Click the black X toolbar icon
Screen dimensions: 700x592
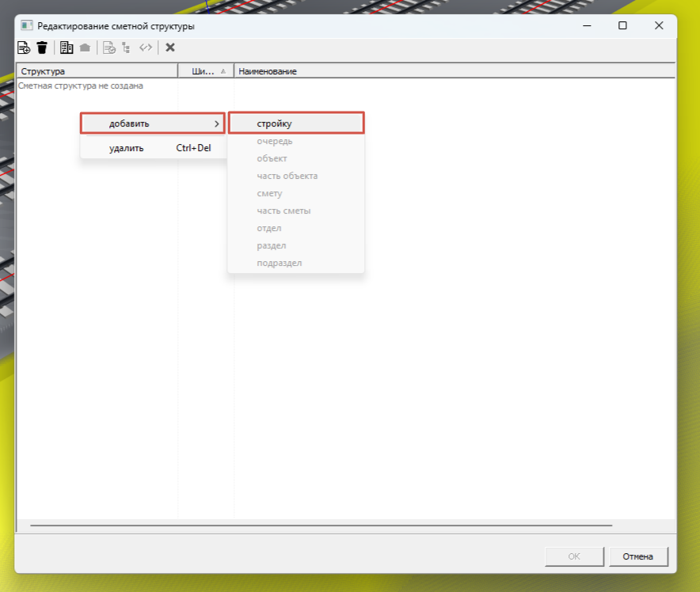[170, 47]
